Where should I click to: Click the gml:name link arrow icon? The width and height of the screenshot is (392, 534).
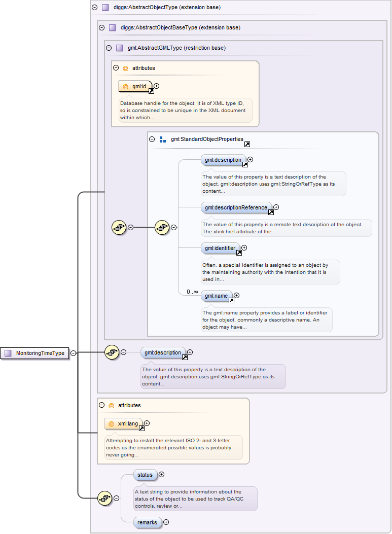click(231, 300)
